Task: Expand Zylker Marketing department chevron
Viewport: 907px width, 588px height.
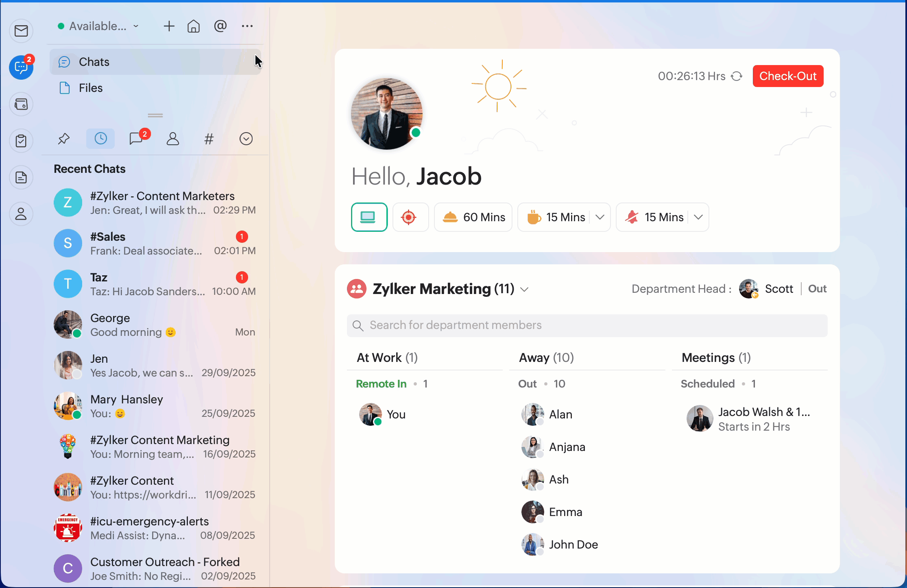Action: tap(525, 290)
